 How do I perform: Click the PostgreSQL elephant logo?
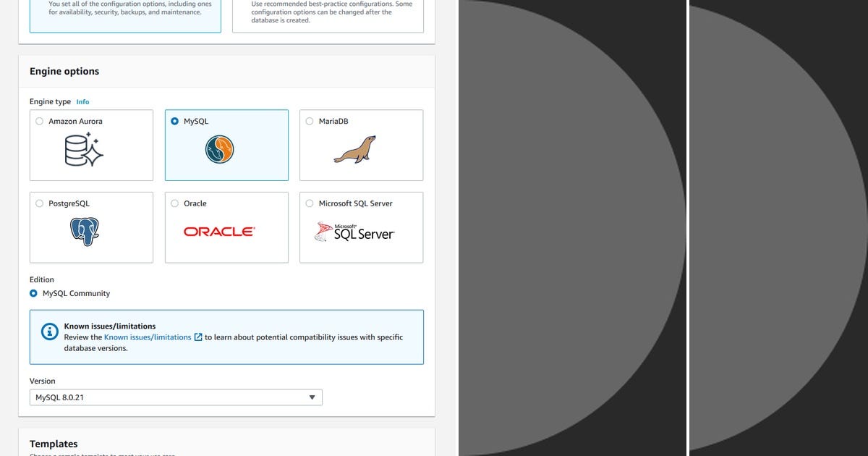click(x=84, y=232)
